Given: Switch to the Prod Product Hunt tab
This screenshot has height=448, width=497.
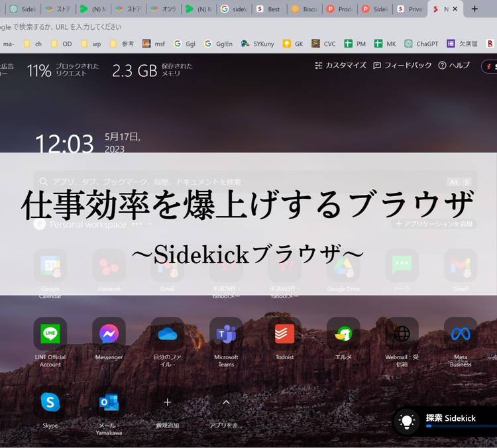Looking at the screenshot, I should coord(340,9).
